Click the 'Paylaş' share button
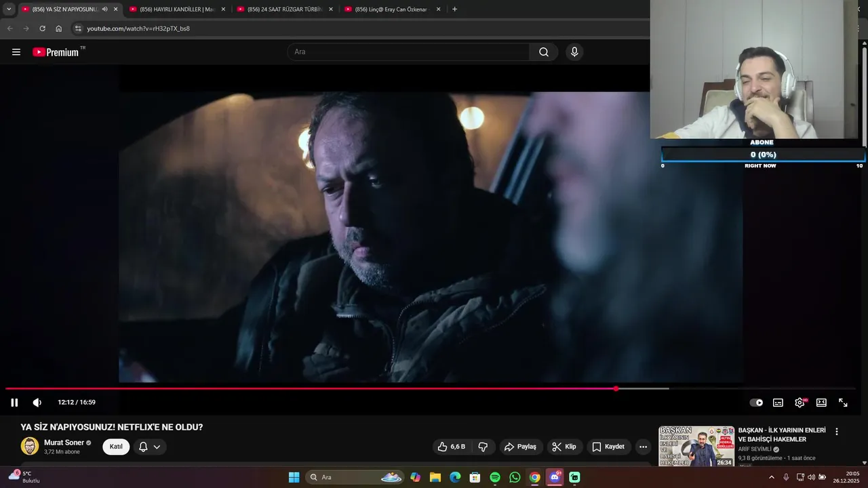 521,447
